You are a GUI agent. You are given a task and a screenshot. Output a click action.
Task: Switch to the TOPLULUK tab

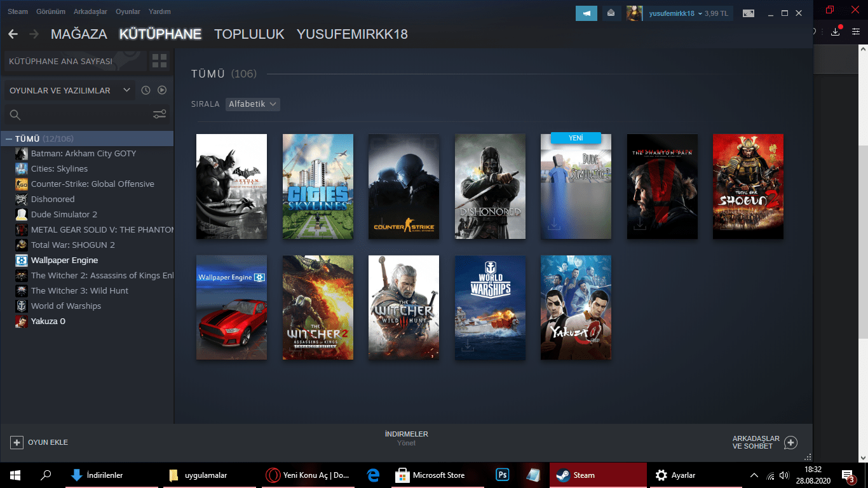249,34
